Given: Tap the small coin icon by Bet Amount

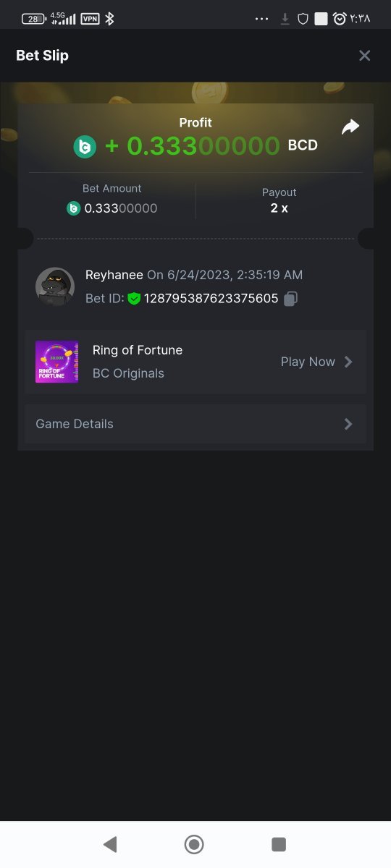Looking at the screenshot, I should (73, 208).
